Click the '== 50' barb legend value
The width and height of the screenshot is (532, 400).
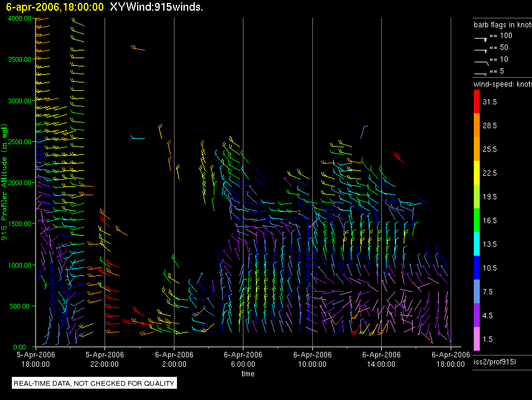(499, 47)
